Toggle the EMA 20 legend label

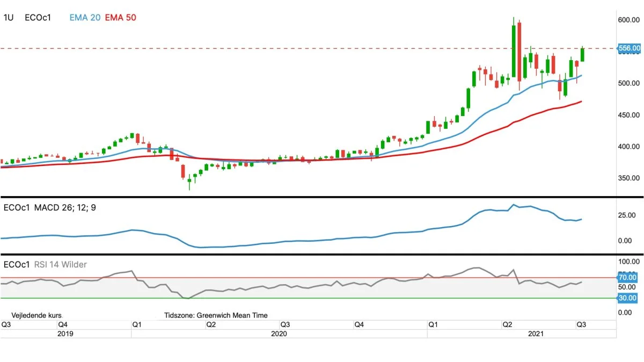85,18
